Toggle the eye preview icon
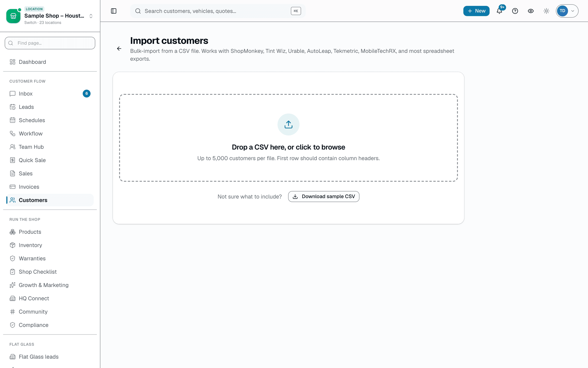588x368 pixels. [x=531, y=11]
